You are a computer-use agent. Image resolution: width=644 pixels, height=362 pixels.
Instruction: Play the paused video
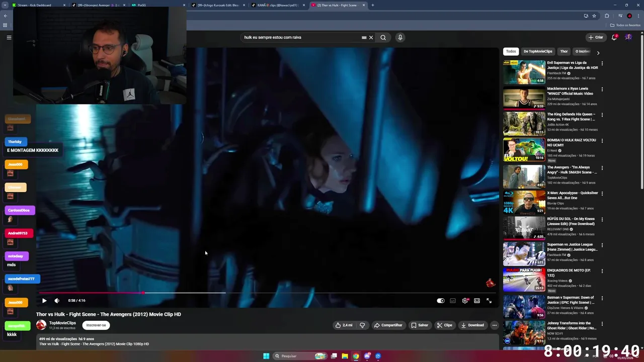pos(44,301)
